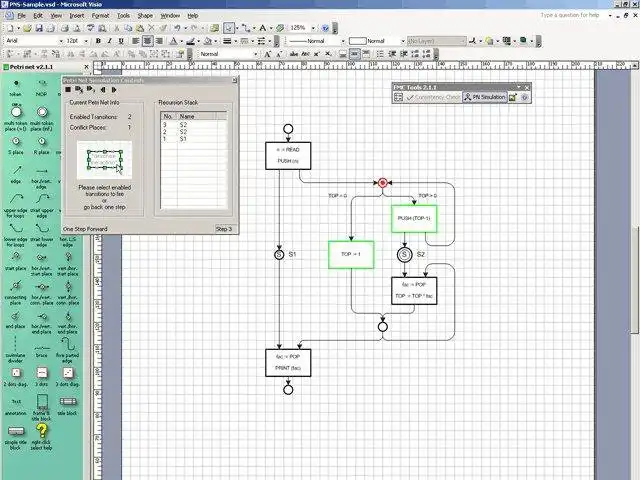Click the PN Simulation toolbar button

pyautogui.click(x=484, y=97)
